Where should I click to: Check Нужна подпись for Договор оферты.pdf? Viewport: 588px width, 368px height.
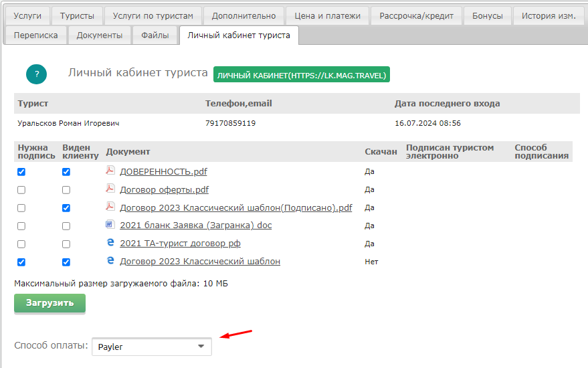coord(21,190)
